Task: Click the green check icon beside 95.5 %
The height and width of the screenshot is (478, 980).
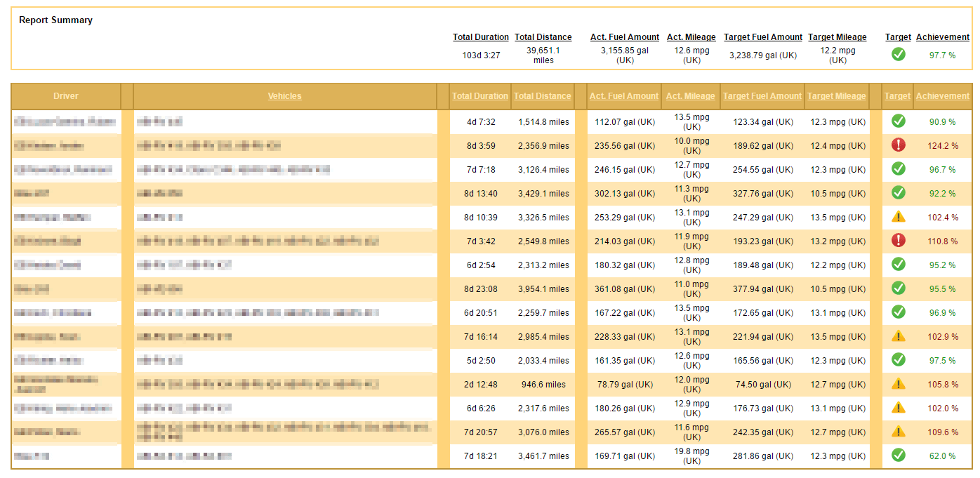Action: (x=898, y=288)
